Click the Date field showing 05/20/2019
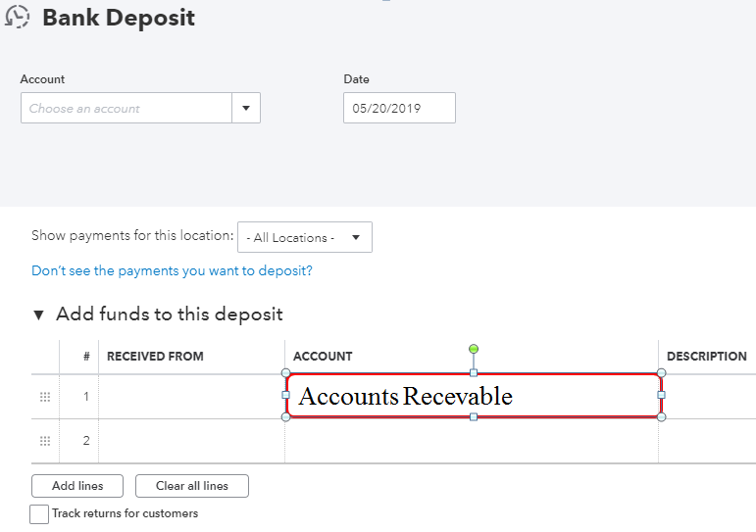 pyautogui.click(x=399, y=108)
